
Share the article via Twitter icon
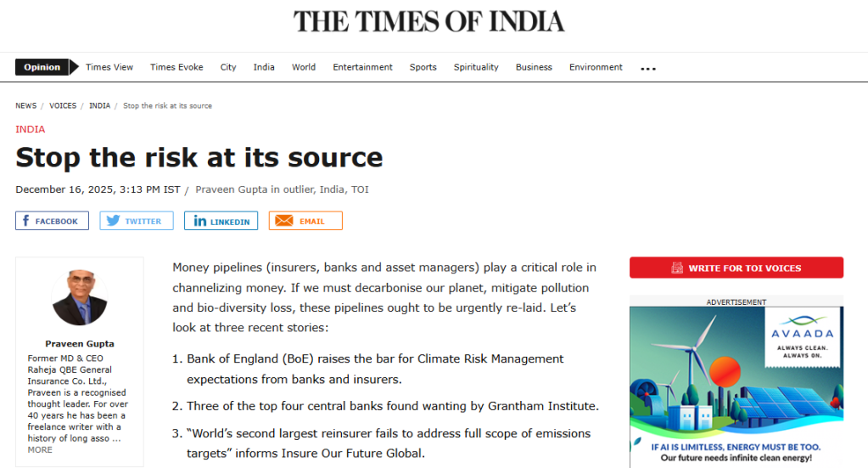113,221
